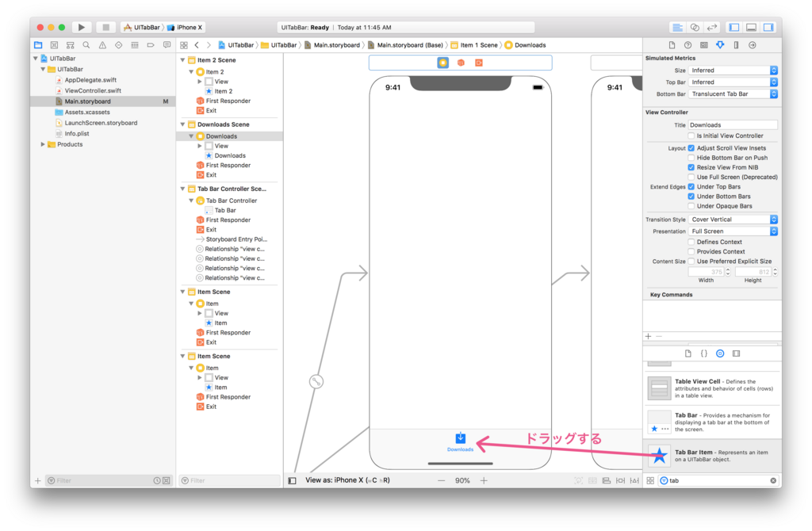This screenshot has width=812, height=531.
Task: Uncheck Adjust Scroll View Insets
Action: tap(691, 148)
